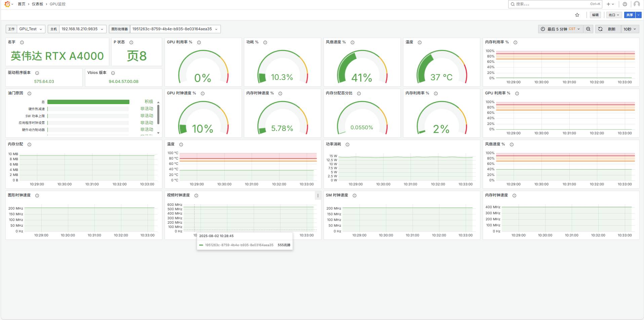Open the Grafana logo menu
The height and width of the screenshot is (320, 644).
[7, 4]
